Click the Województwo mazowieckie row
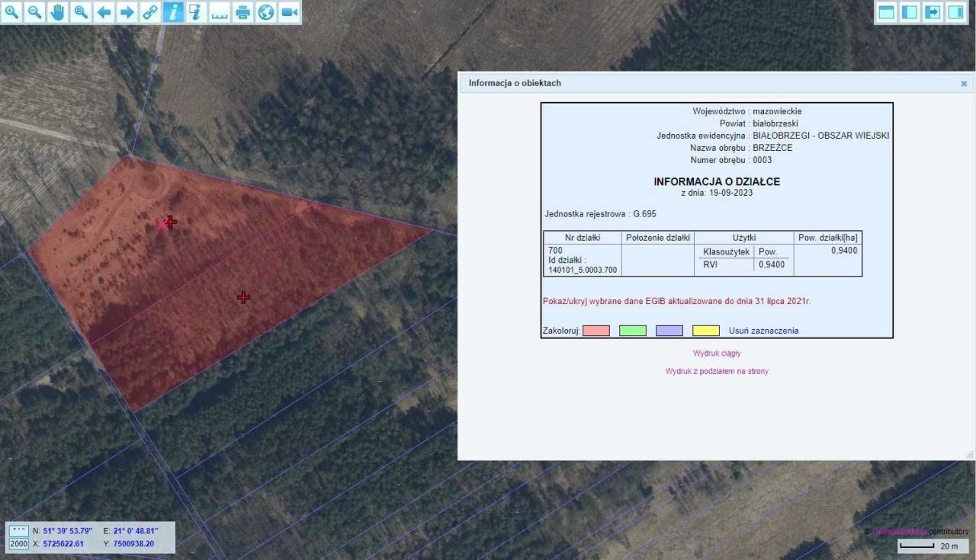 (x=747, y=111)
